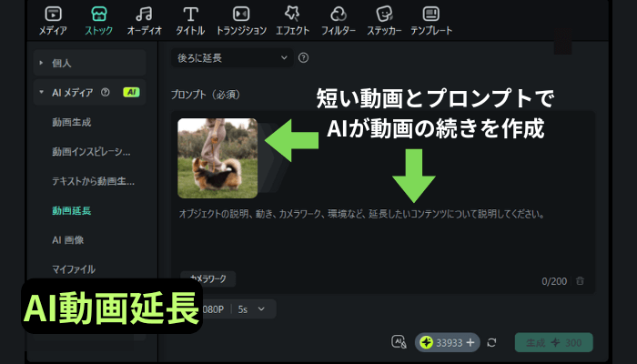
Task: Open the エフェクト (Effects) star icon
Action: 292,15
